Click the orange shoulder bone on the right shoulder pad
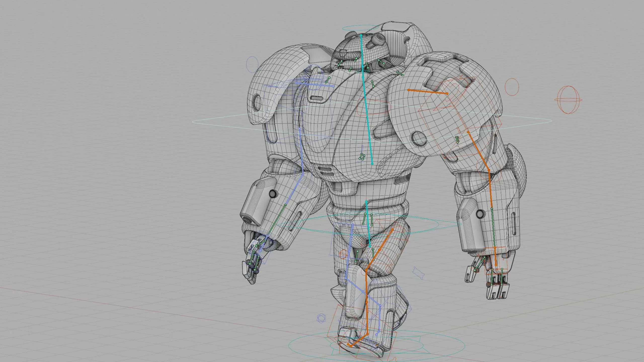Image resolution: width=644 pixels, height=362 pixels. (428, 92)
